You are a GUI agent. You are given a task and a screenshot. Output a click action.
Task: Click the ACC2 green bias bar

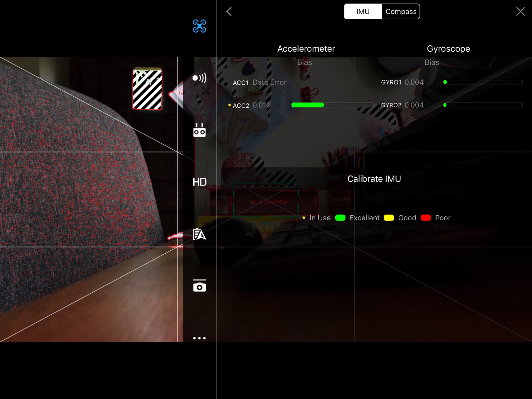307,105
